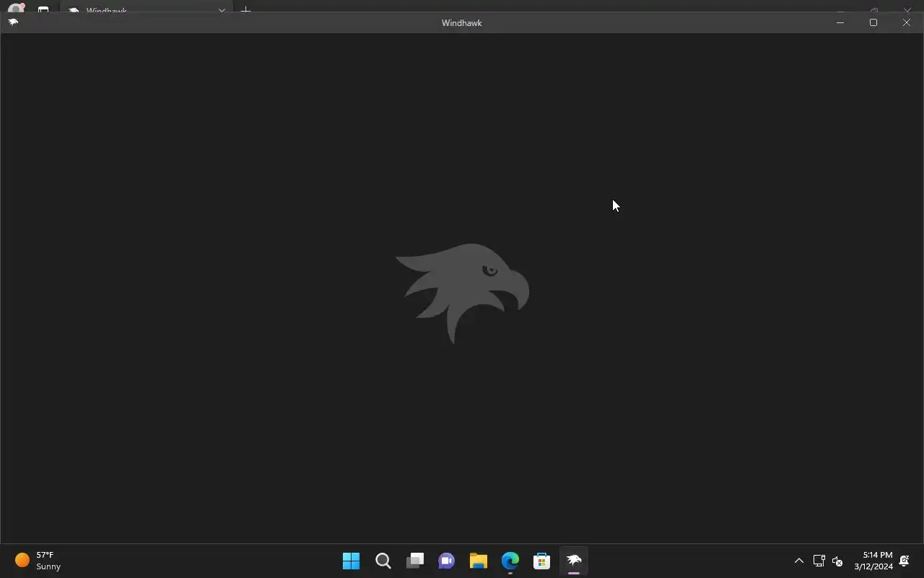Open Microsoft Store from the taskbar
Viewport: 924px width, 578px height.
pyautogui.click(x=542, y=561)
